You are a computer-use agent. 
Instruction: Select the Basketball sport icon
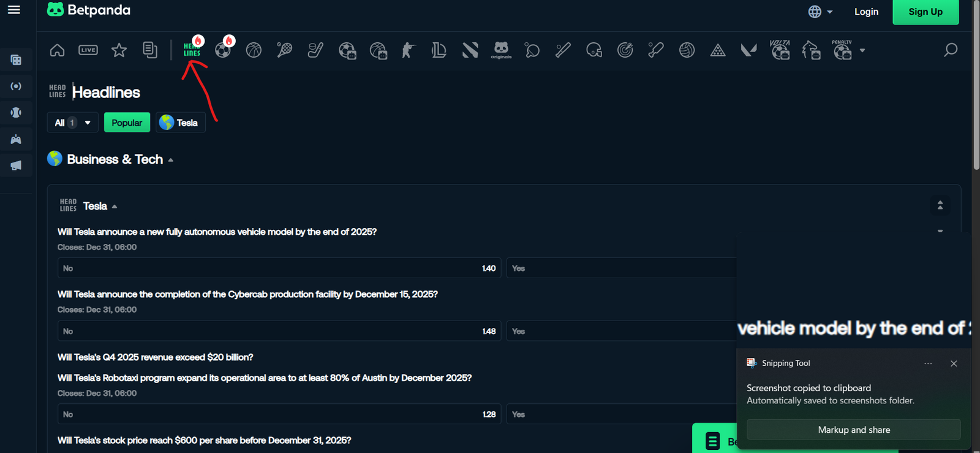[x=254, y=50]
